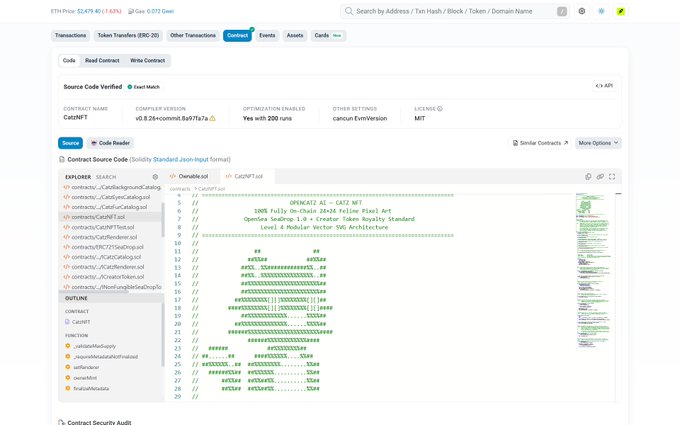Click the file icon of contracts/CatzRenderer.sol
This screenshot has width=680, height=425.
pos(67,237)
